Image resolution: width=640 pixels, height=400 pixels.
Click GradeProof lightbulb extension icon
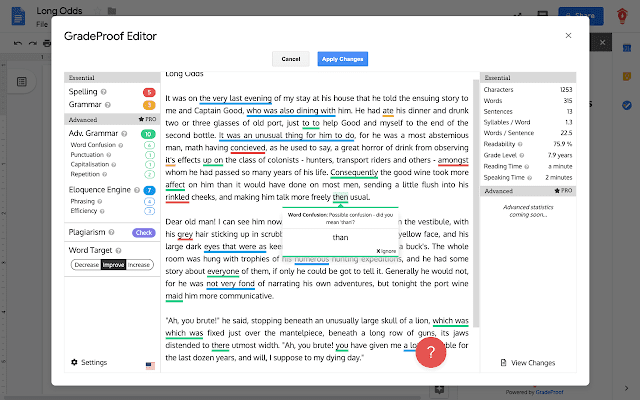[622, 16]
